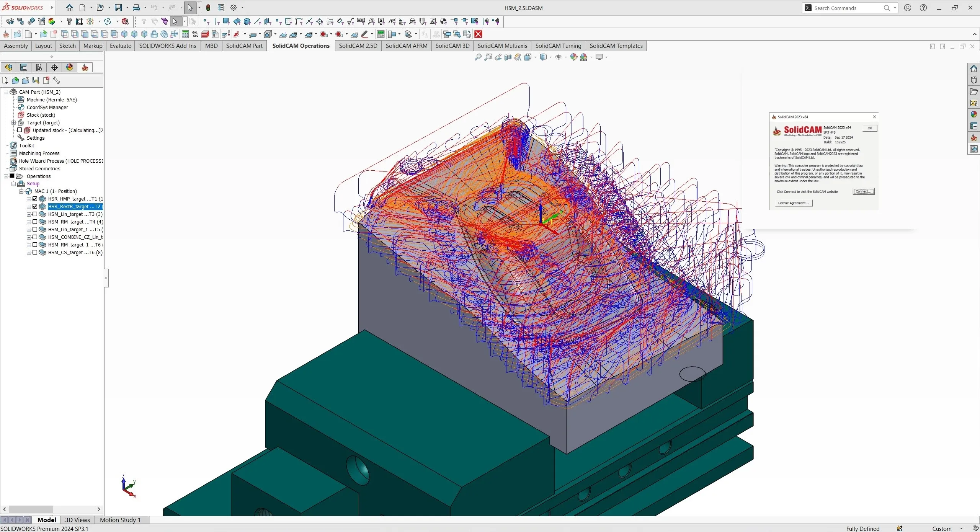The height and width of the screenshot is (532, 980).
Task: Select the Stored Geometries tree item
Action: (x=40, y=168)
